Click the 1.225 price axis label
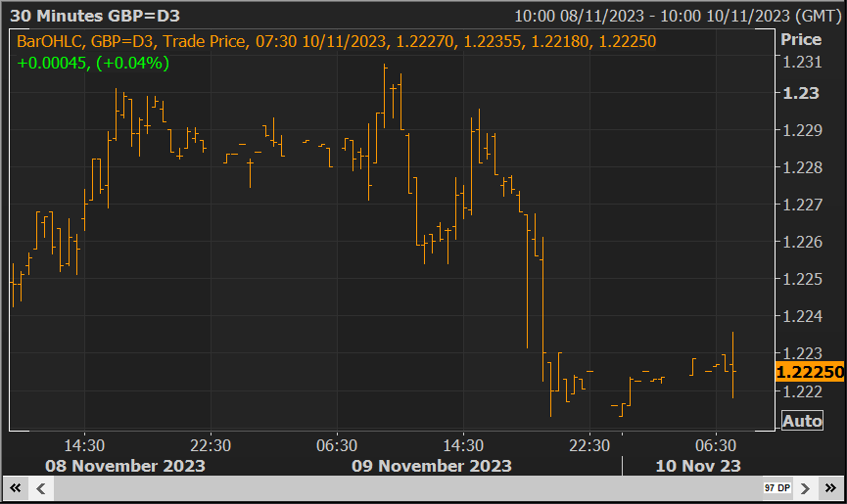 [x=802, y=279]
